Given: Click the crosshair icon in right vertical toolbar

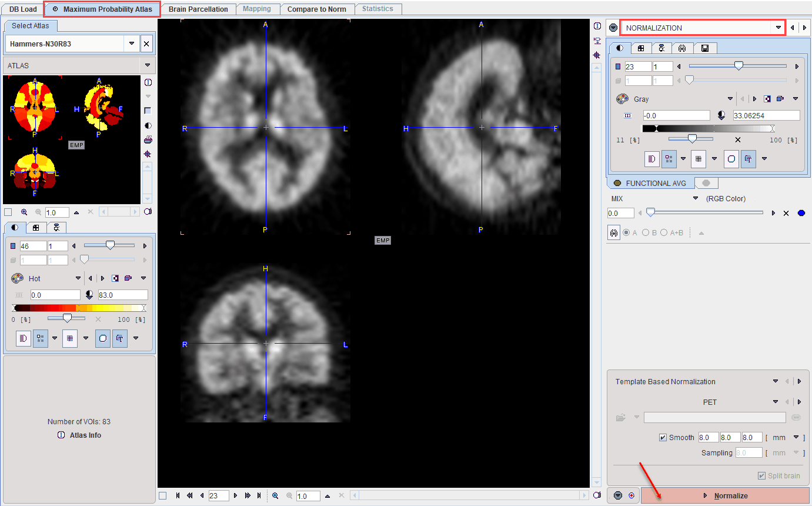Looking at the screenshot, I should click(597, 55).
